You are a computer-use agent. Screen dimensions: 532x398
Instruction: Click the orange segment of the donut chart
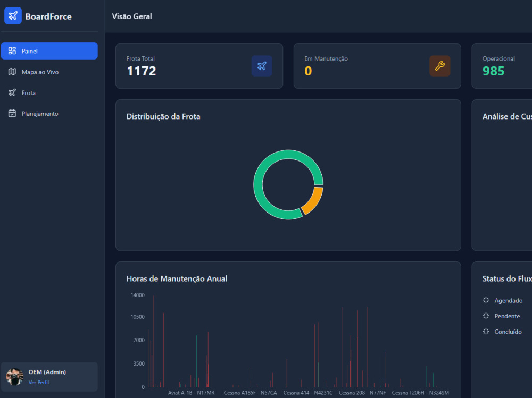[314, 201]
